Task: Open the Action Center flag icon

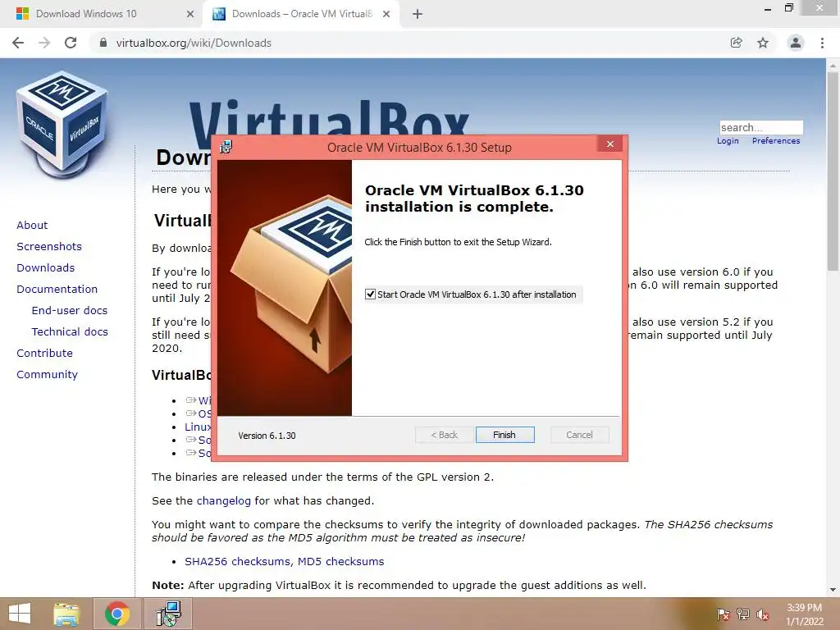Action: (724, 614)
